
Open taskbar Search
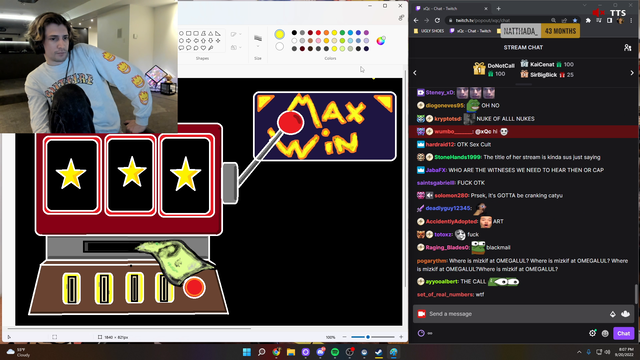[262, 352]
